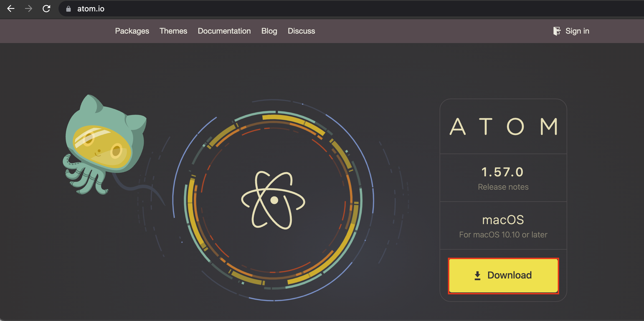Click the 1.57.0 version number

tap(503, 172)
